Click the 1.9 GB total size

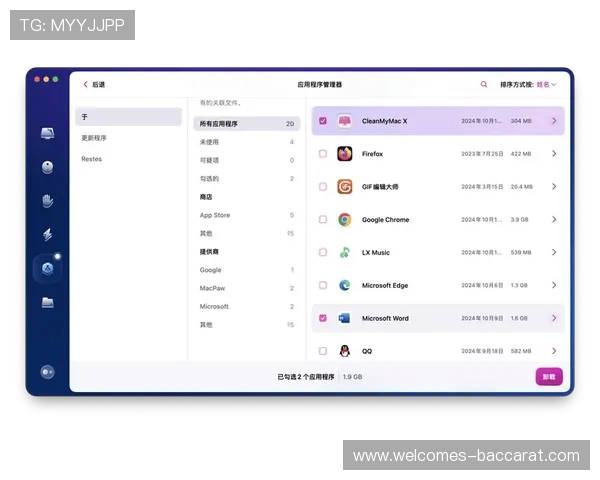352,377
